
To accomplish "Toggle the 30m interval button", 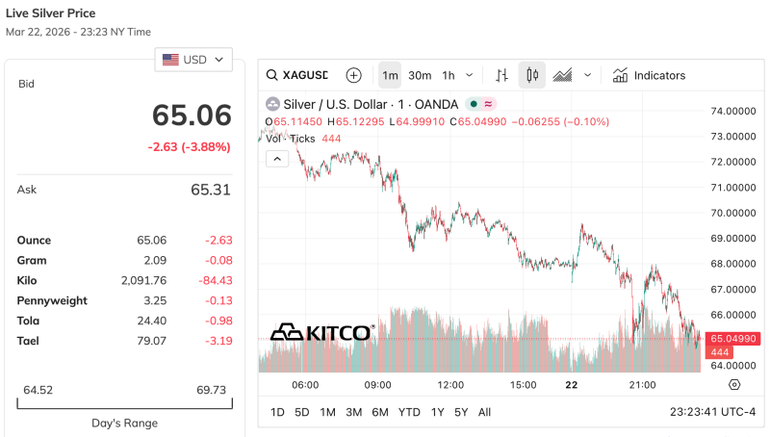I will click(x=420, y=75).
